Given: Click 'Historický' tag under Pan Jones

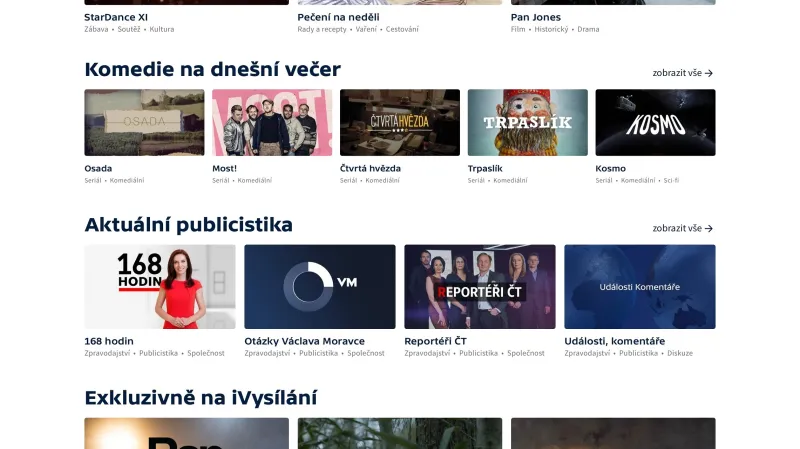Looking at the screenshot, I should (x=551, y=30).
